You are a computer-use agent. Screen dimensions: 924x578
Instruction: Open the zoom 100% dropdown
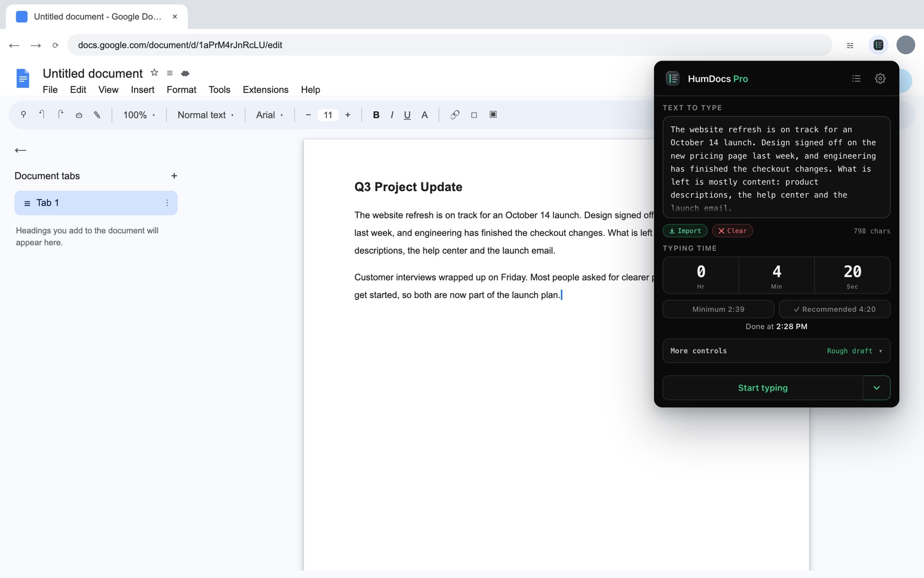(139, 115)
